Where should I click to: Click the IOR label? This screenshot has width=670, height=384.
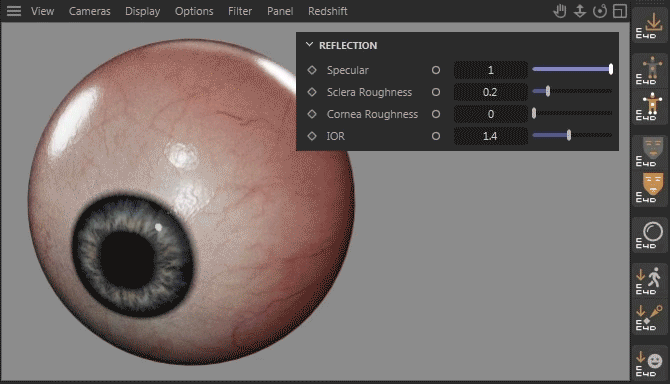point(335,136)
